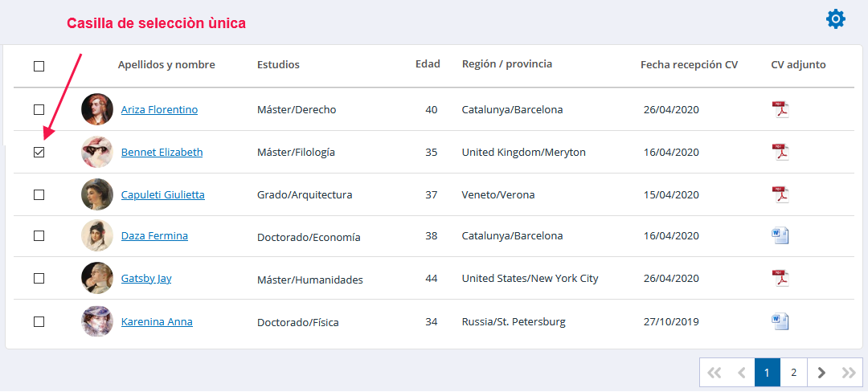Uncheck the Bennet Elizabeth row checkbox
The image size is (868, 392).
[39, 152]
